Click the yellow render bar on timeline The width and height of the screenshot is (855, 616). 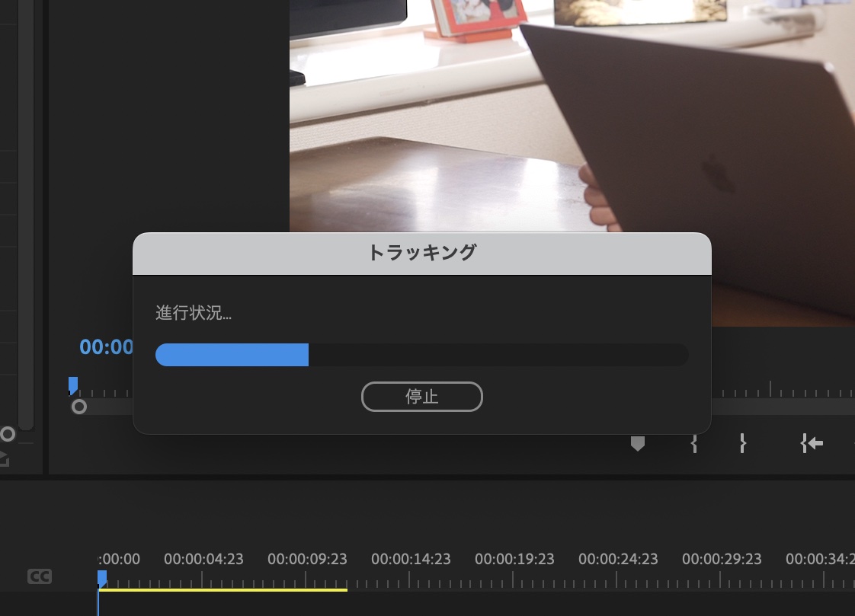[x=223, y=590]
